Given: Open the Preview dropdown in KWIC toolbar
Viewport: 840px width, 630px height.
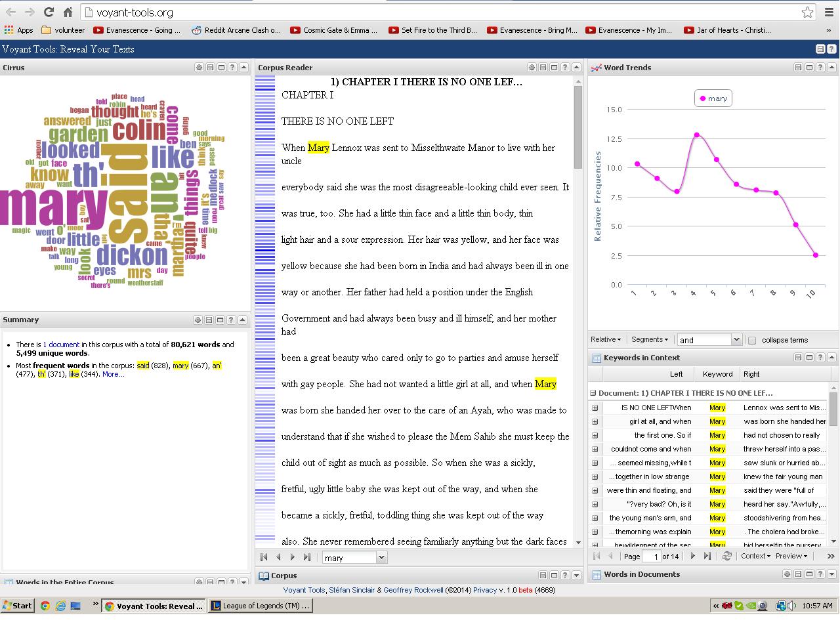Looking at the screenshot, I should pyautogui.click(x=791, y=556).
